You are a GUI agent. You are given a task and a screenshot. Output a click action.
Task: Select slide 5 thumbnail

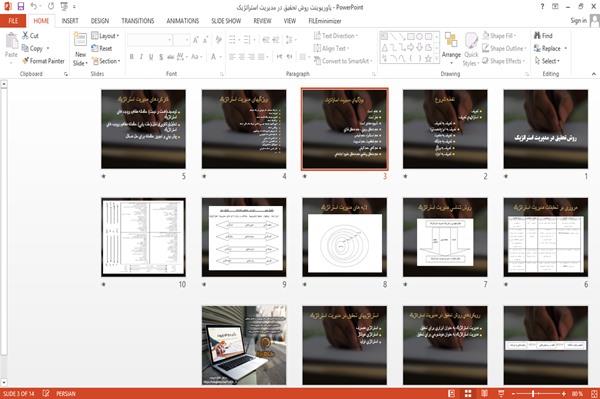pos(143,129)
